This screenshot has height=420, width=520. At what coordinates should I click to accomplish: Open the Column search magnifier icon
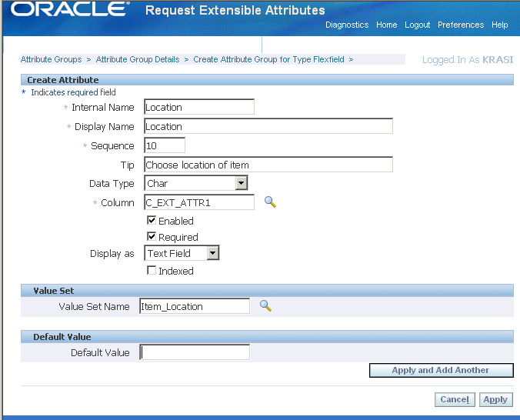(x=270, y=202)
